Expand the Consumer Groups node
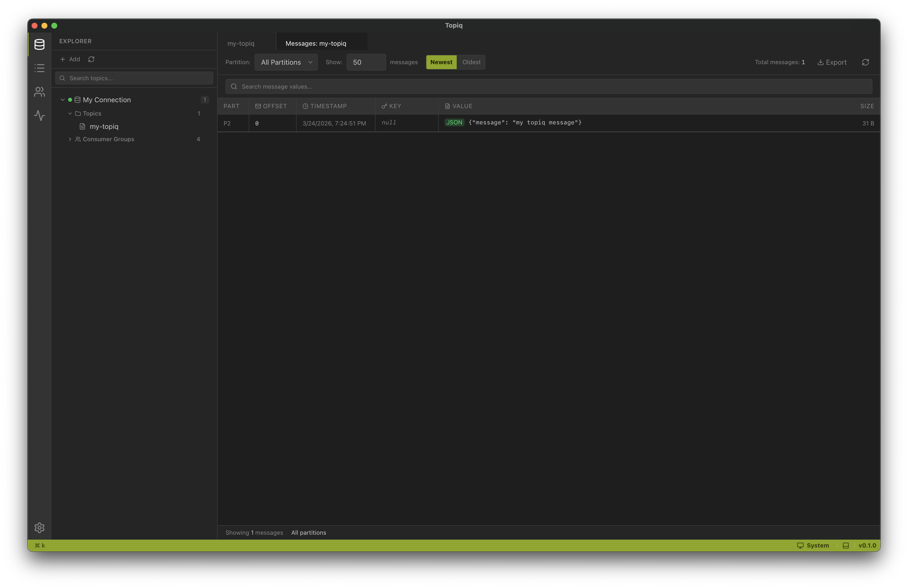The width and height of the screenshot is (908, 588). (70, 139)
